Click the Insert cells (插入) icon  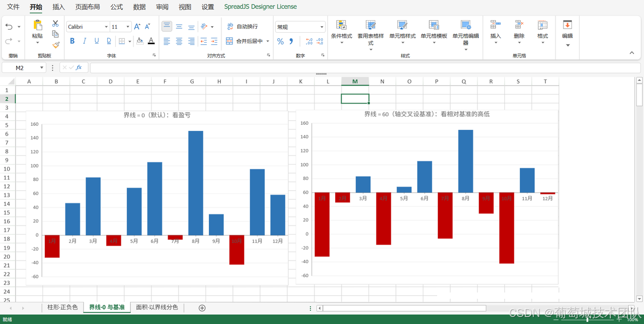(x=496, y=25)
